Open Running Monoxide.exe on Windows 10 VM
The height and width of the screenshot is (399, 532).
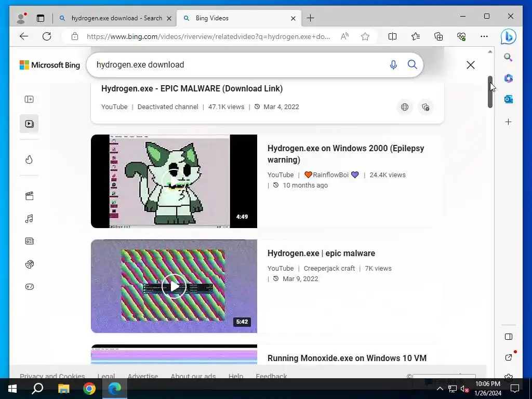pyautogui.click(x=347, y=358)
